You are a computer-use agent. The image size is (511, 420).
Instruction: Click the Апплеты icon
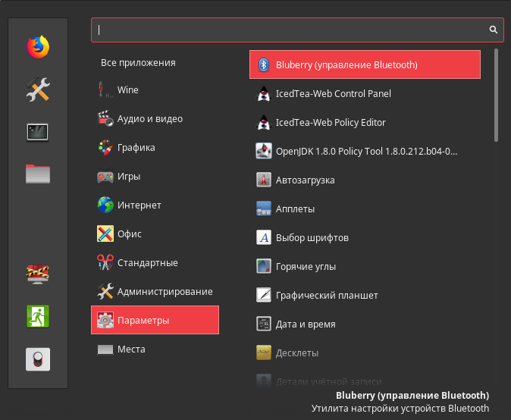click(264, 208)
